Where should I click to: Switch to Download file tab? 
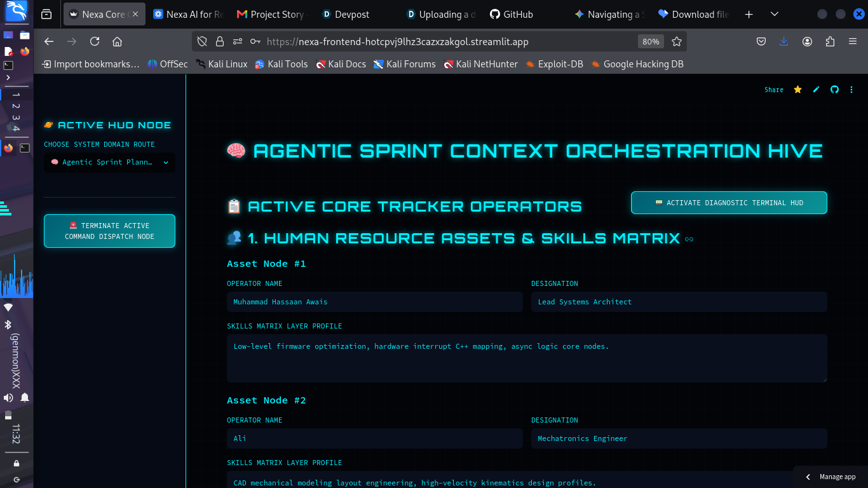point(693,14)
